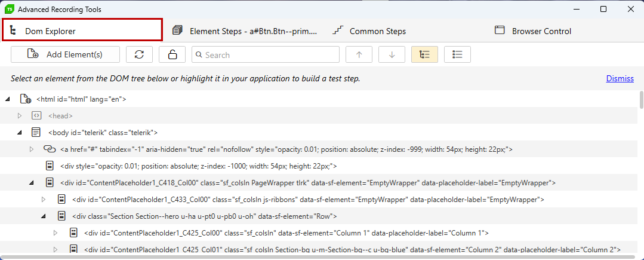The height and width of the screenshot is (260, 644).
Task: Click the div icon beside Section--hero row
Action: tap(61, 216)
